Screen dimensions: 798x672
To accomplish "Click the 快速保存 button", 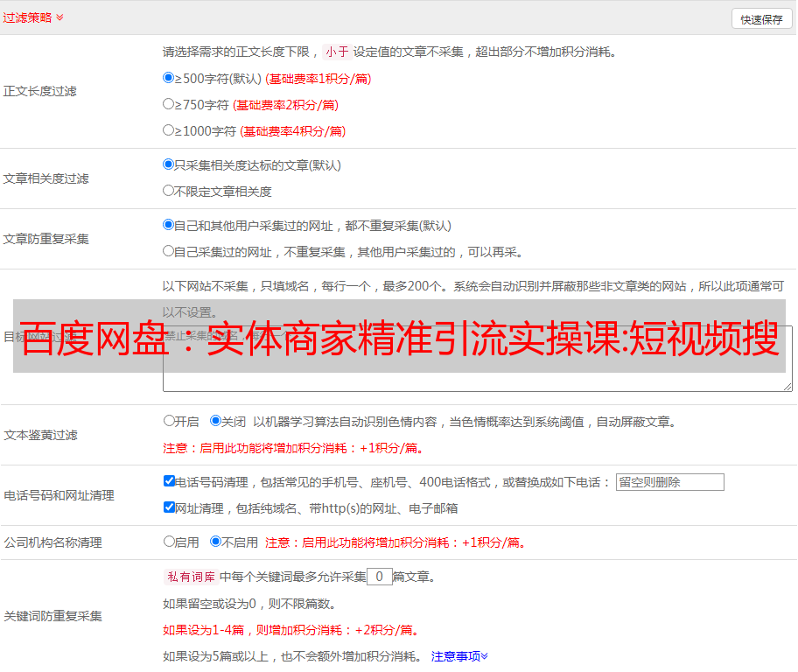I will [761, 19].
